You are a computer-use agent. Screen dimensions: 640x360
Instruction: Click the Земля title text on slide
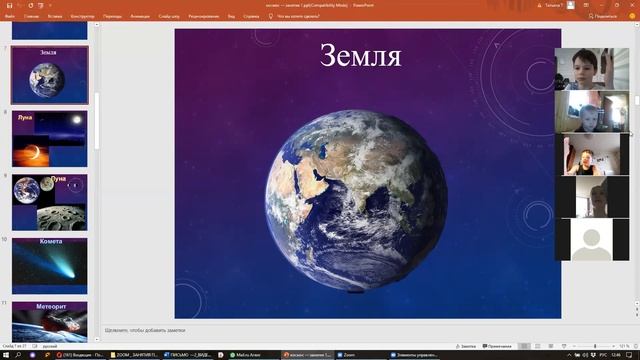coord(361,56)
